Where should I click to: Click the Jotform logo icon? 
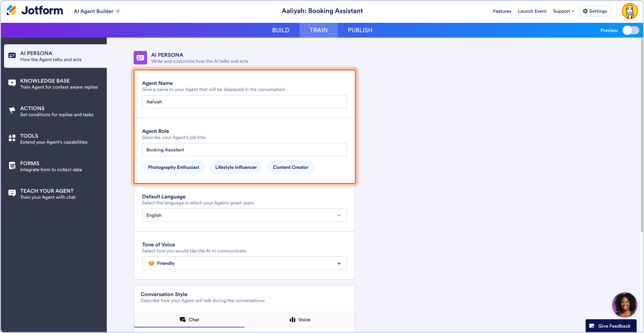click(x=11, y=11)
